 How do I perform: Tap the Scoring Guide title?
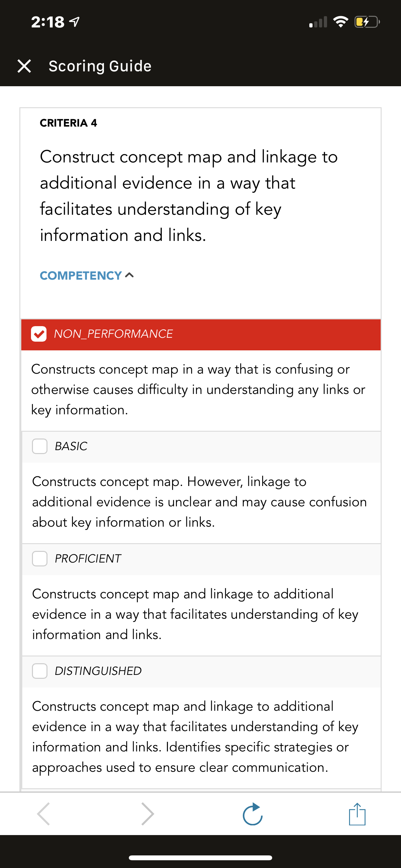(x=100, y=66)
